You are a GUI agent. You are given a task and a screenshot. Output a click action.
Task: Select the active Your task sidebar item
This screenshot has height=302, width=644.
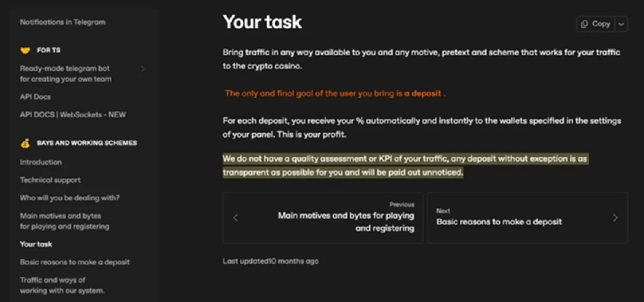[36, 244]
